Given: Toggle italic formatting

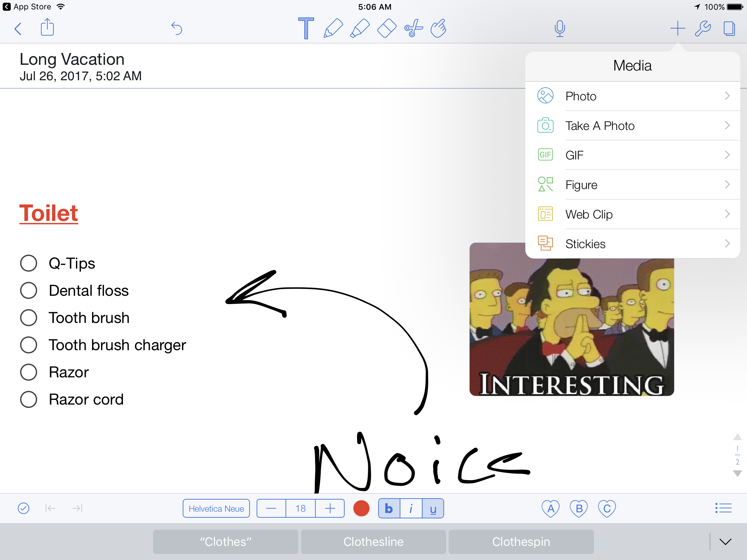Looking at the screenshot, I should click(x=411, y=508).
